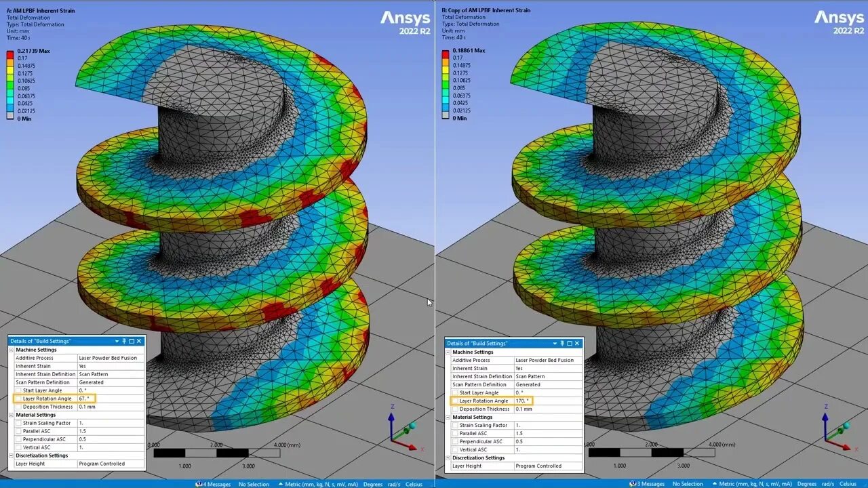
Task: Close the right window's Build Settings details panel
Action: 577,344
